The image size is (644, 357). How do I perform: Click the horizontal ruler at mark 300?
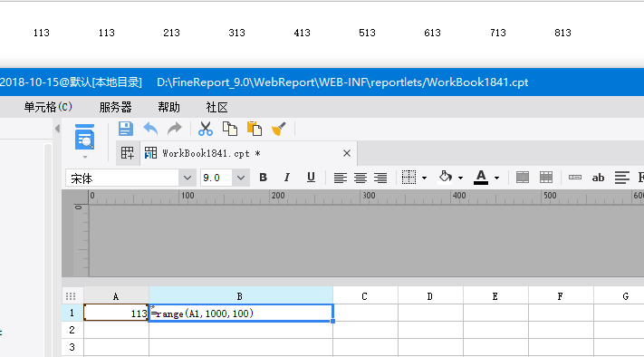(x=369, y=196)
